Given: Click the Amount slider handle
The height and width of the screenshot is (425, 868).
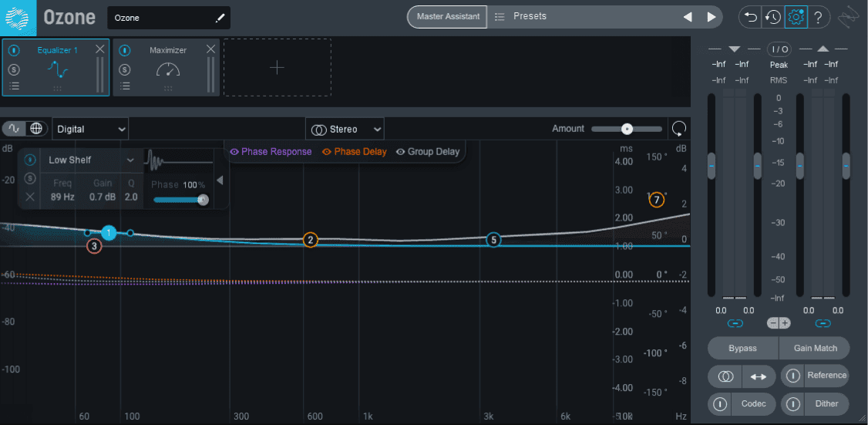Looking at the screenshot, I should coord(627,129).
